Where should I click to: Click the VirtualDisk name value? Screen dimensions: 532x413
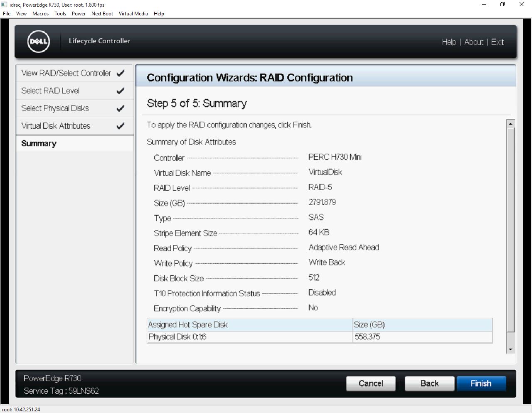325,172
